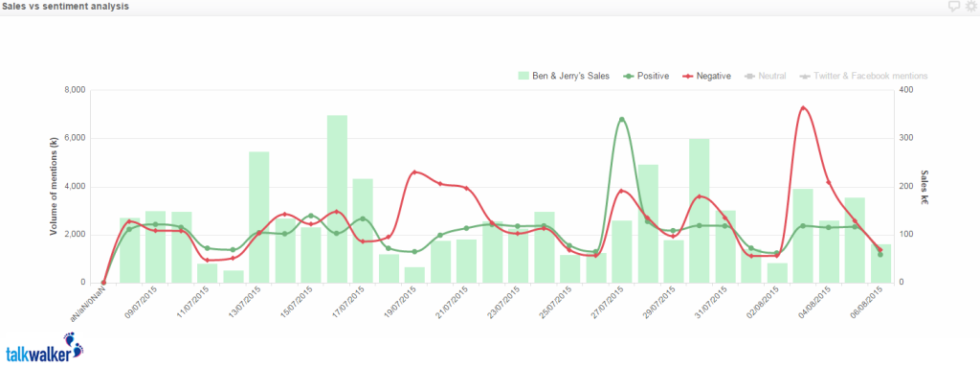Open the widget settings gear icon

coord(970,7)
